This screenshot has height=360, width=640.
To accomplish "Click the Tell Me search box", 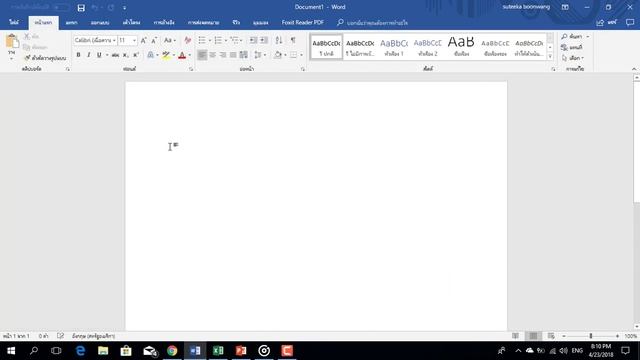I will coord(373,23).
